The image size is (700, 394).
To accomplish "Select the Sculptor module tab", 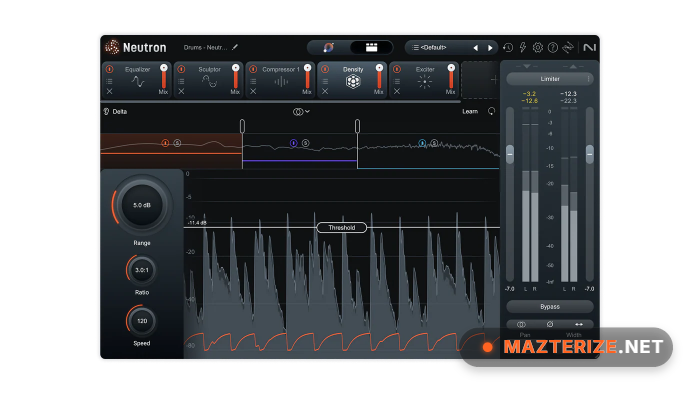I will click(209, 80).
